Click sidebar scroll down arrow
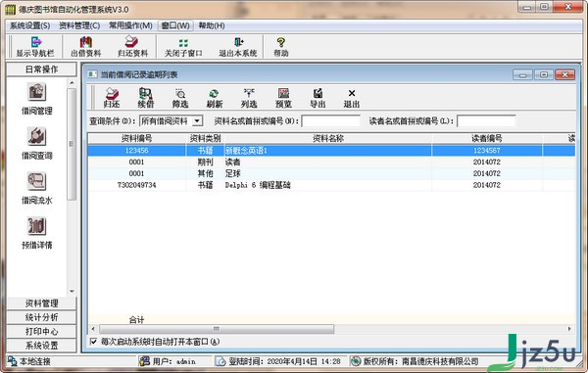The width and height of the screenshot is (588, 373). point(72,291)
